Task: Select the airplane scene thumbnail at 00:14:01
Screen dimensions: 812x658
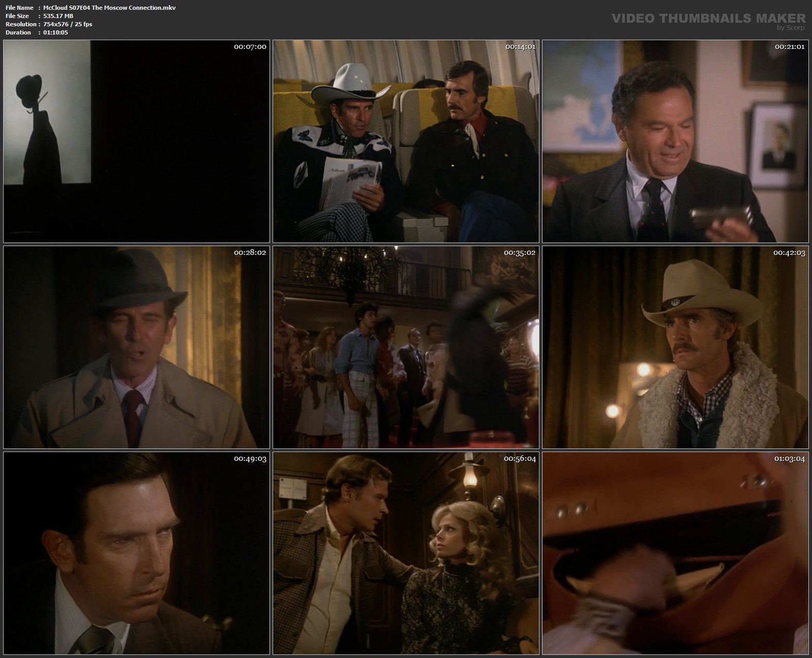Action: (406, 141)
